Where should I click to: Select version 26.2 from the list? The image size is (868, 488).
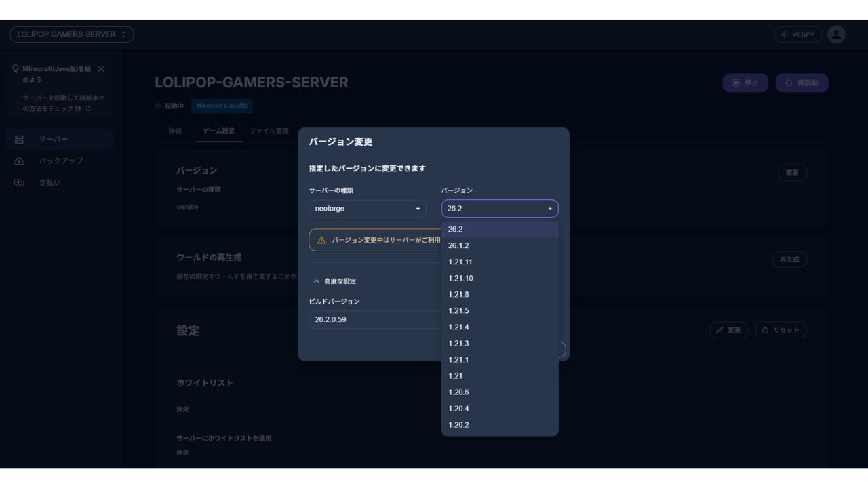500,229
